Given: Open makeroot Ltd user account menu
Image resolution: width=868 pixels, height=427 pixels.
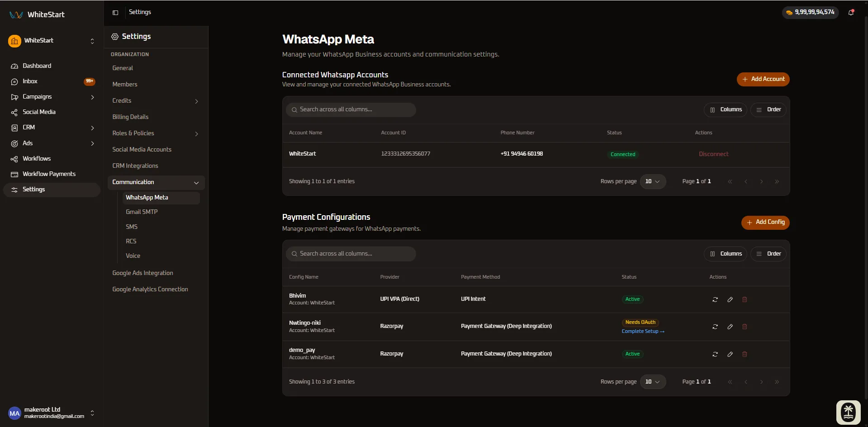Looking at the screenshot, I should (x=52, y=413).
